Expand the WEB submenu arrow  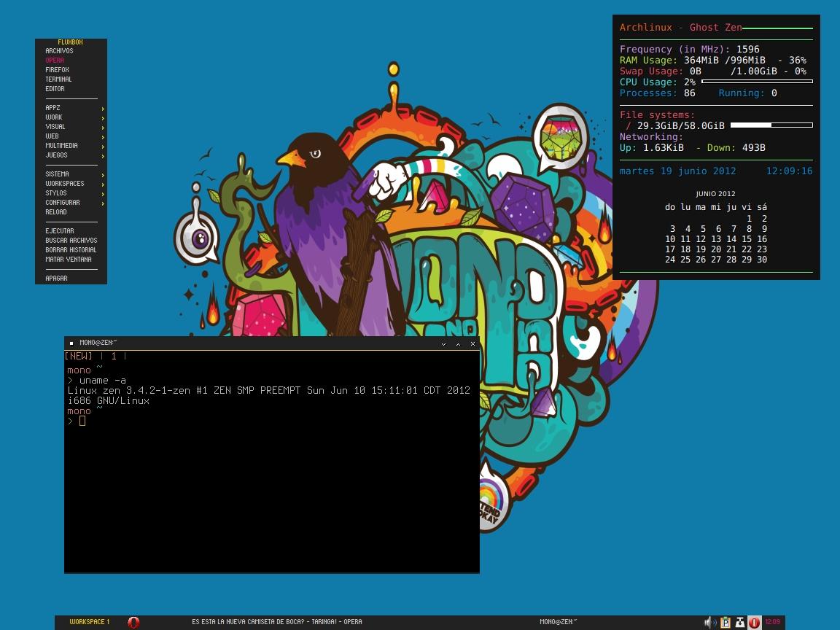[x=102, y=136]
